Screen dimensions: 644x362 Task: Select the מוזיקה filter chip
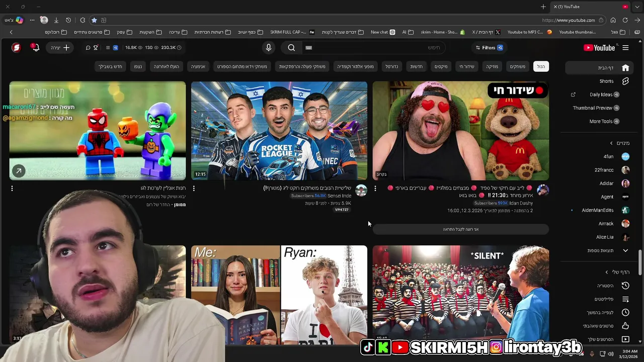point(492,66)
